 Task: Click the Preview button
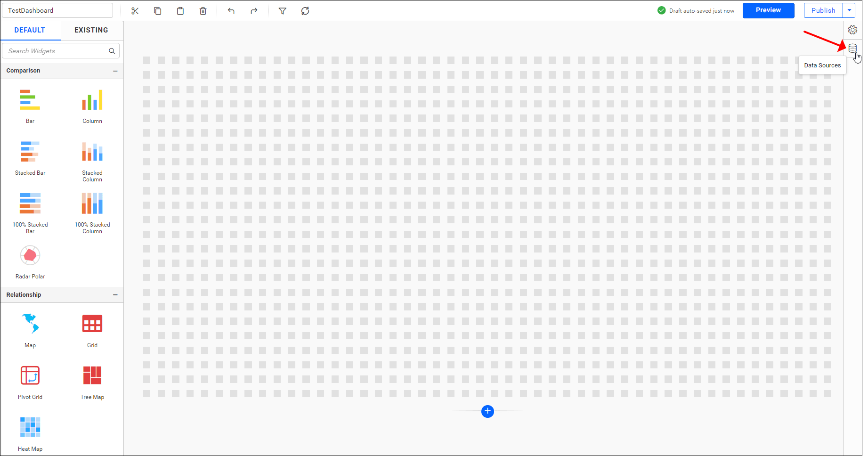click(x=768, y=10)
